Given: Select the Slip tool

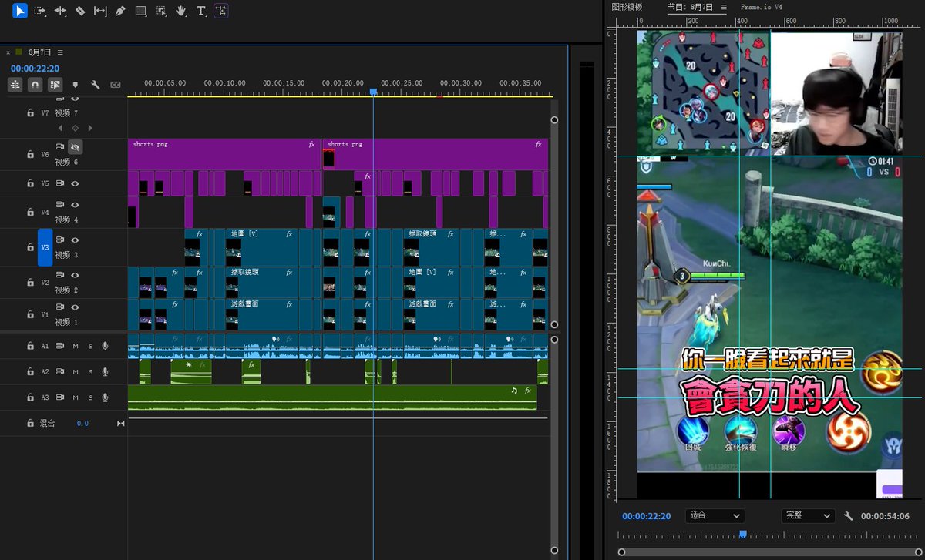Looking at the screenshot, I should 100,11.
